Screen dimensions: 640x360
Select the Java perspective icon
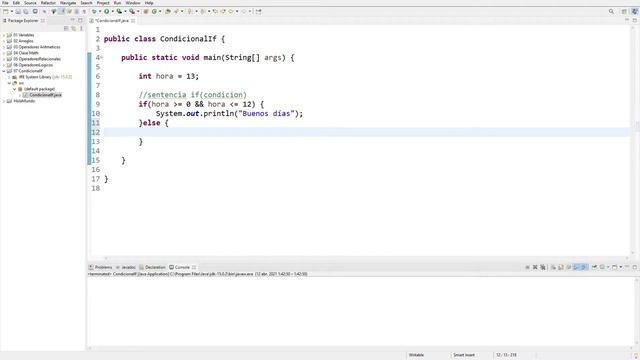[x=634, y=11]
